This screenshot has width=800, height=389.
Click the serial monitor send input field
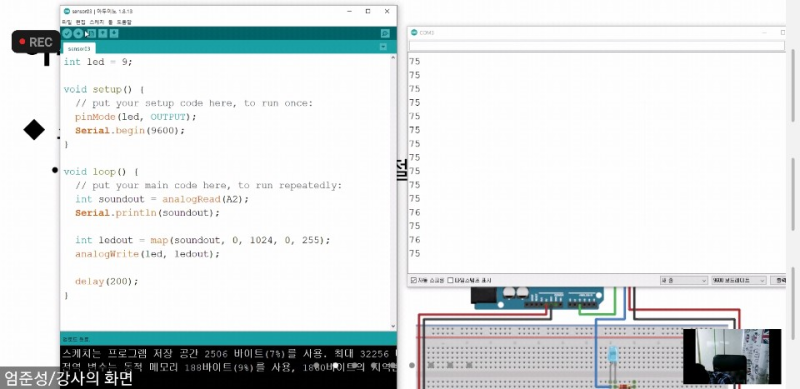coord(596,46)
